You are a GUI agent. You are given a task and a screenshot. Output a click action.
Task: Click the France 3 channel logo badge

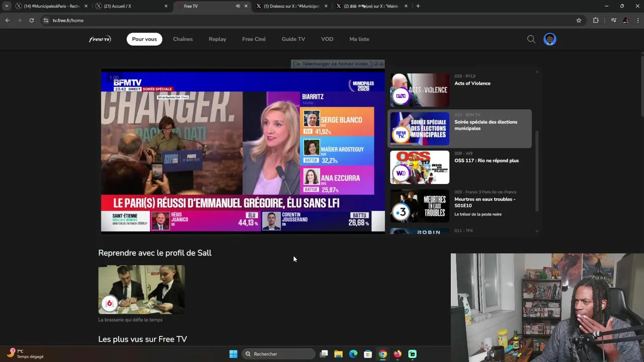pyautogui.click(x=401, y=212)
